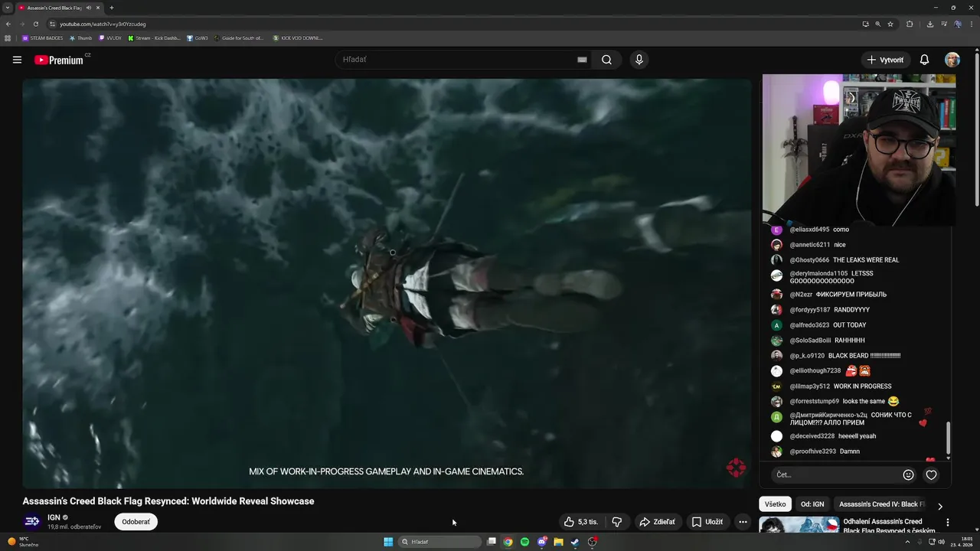Open the tab search dropdown arrow

8,8
